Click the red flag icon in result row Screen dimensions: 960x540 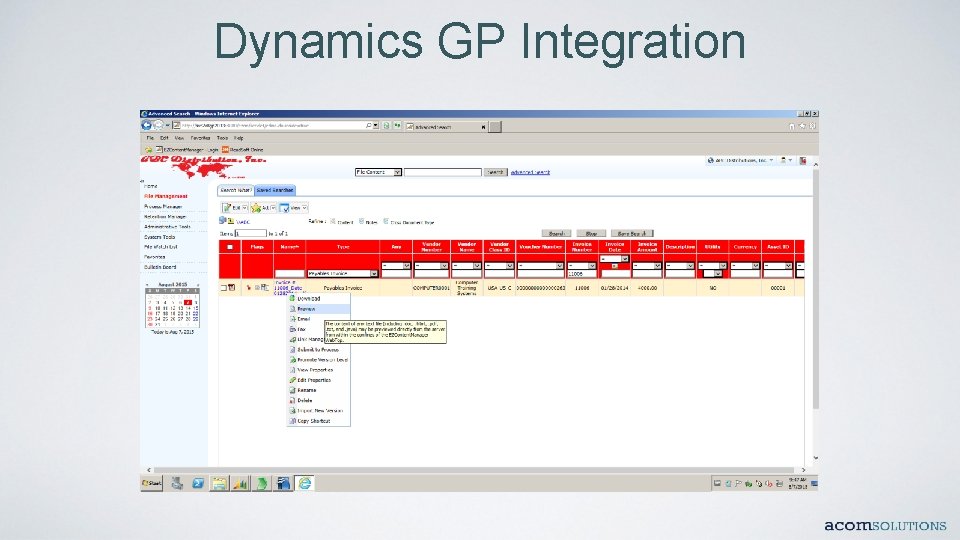coord(249,287)
